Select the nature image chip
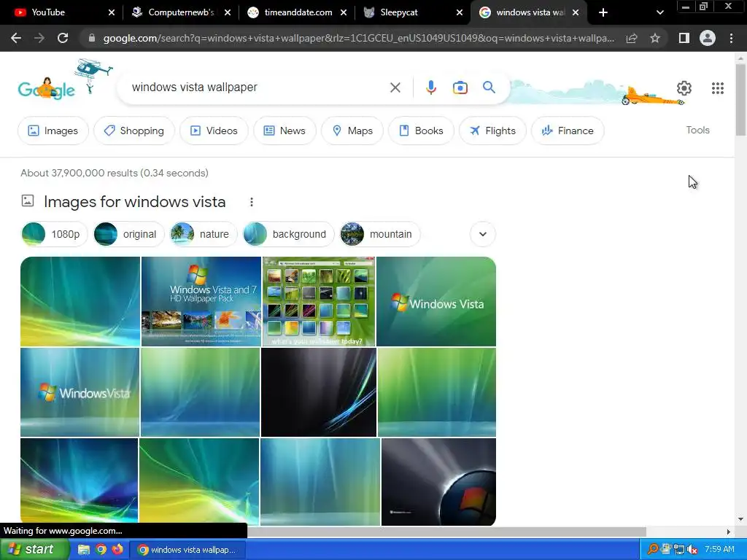The height and width of the screenshot is (560, 747). click(204, 234)
